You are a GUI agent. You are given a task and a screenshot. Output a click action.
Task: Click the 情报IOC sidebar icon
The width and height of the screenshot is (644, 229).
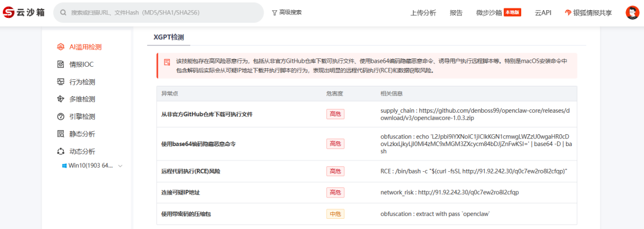point(60,64)
